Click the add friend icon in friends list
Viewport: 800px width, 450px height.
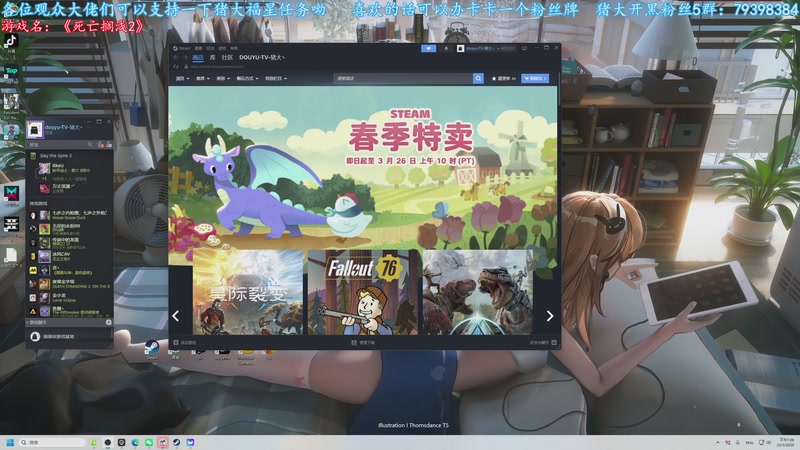pyautogui.click(x=100, y=145)
